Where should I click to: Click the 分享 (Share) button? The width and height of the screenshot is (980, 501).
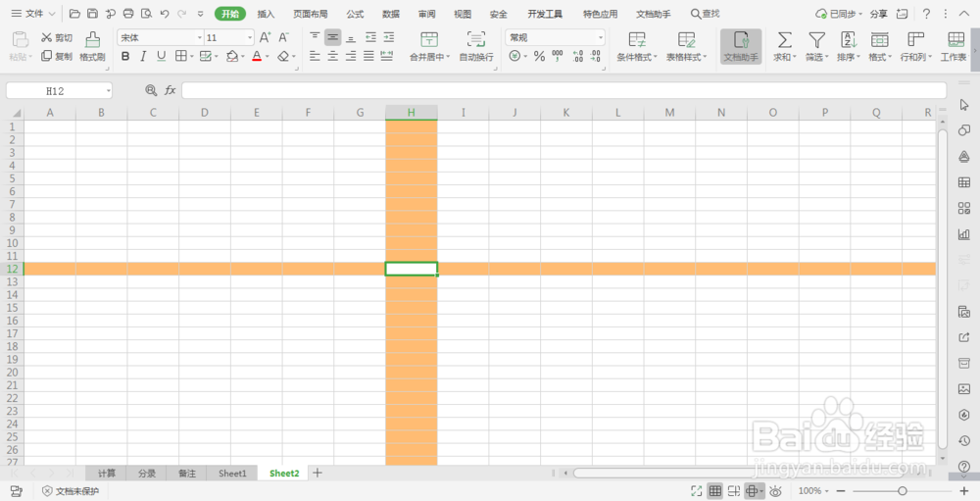pos(879,14)
